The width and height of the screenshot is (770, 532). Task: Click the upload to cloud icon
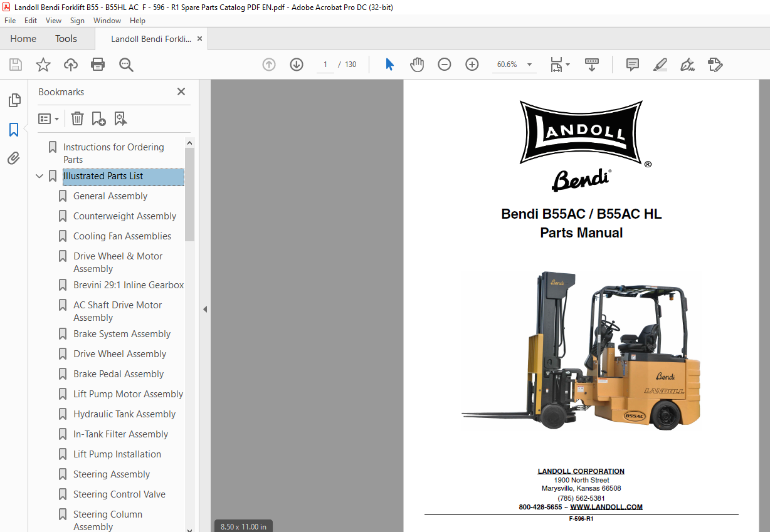pyautogui.click(x=71, y=65)
